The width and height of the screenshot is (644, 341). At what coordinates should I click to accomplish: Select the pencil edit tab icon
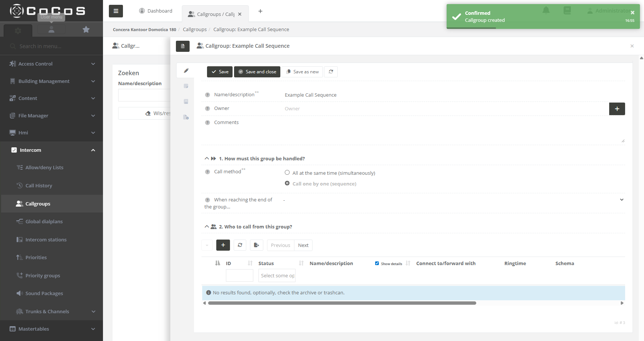186,71
